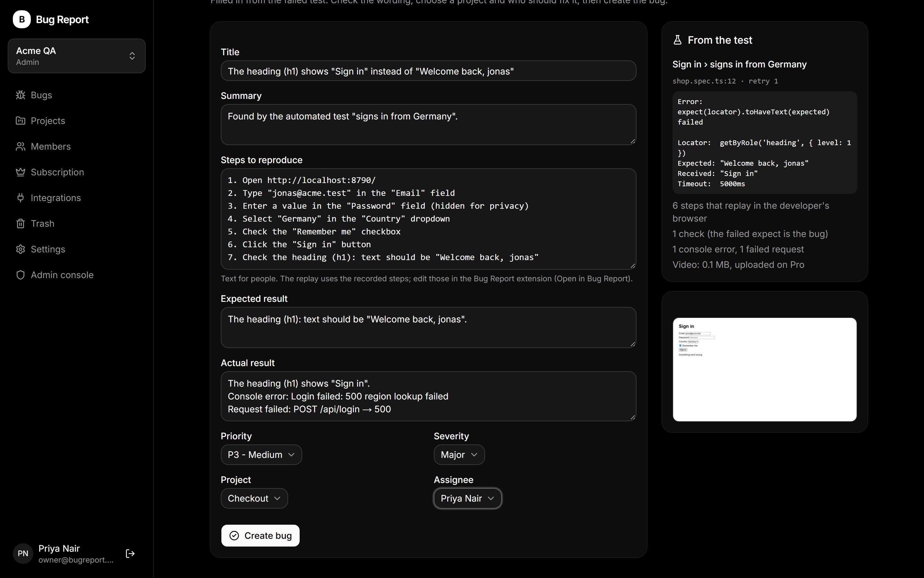Image resolution: width=924 pixels, height=578 pixels.
Task: Click the Members people icon
Action: click(21, 146)
